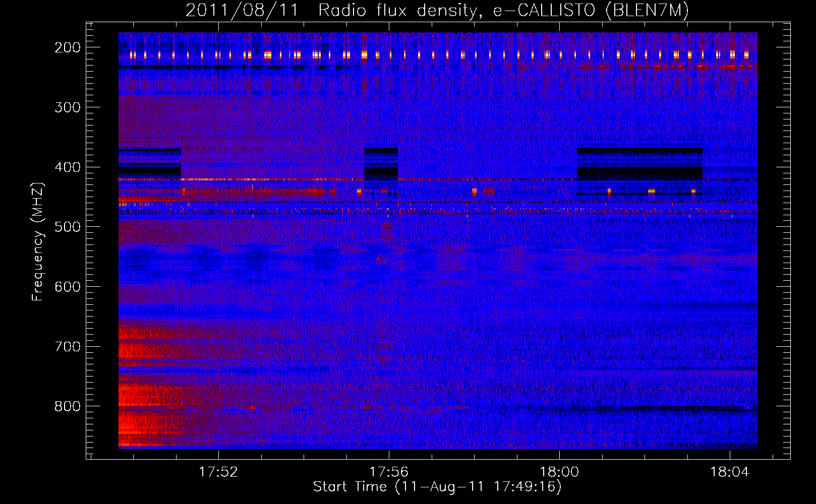
Task: Click the 600 frequency tick label
Action: coord(68,287)
